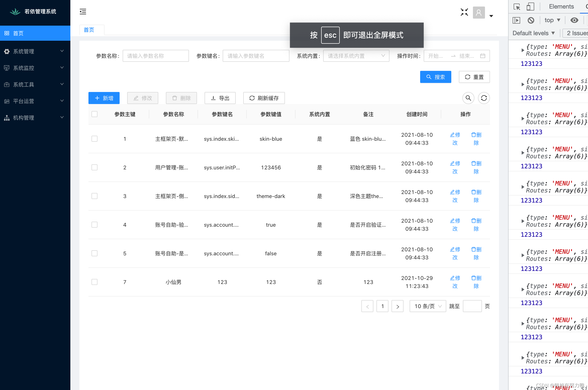The height and width of the screenshot is (390, 588).
Task: Toggle the DevTools device toolbar icon
Action: (530, 7)
